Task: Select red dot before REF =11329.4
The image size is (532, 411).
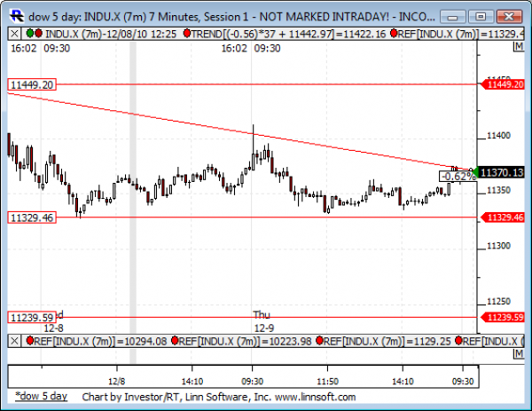Action: 394,33
